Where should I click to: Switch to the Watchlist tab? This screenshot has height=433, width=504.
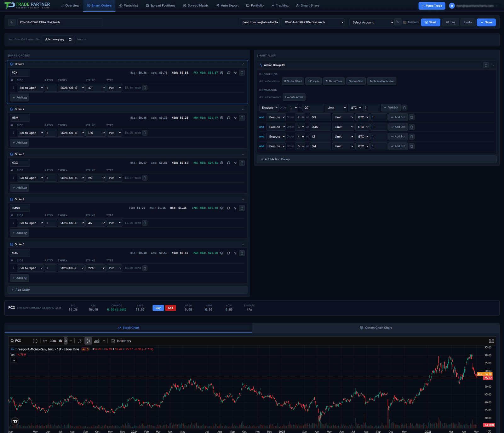click(x=129, y=6)
